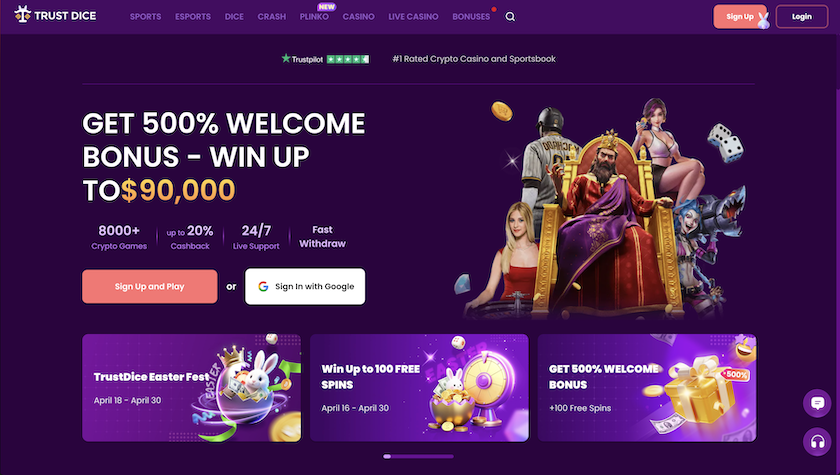Click the NEW badge above Plinko
The image size is (840, 475).
[x=326, y=7]
